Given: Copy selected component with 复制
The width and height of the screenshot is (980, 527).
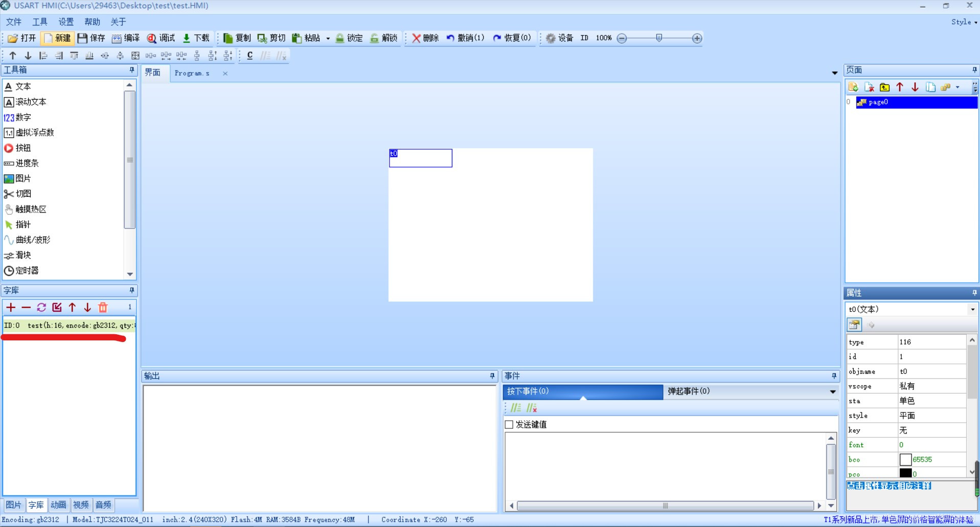Looking at the screenshot, I should [237, 38].
